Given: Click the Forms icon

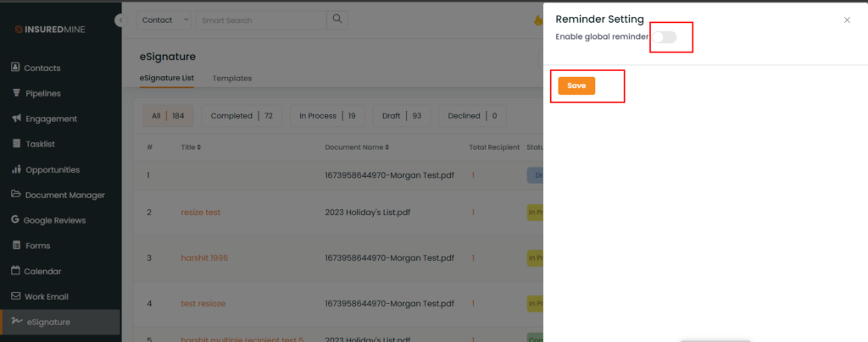Looking at the screenshot, I should pos(15,245).
